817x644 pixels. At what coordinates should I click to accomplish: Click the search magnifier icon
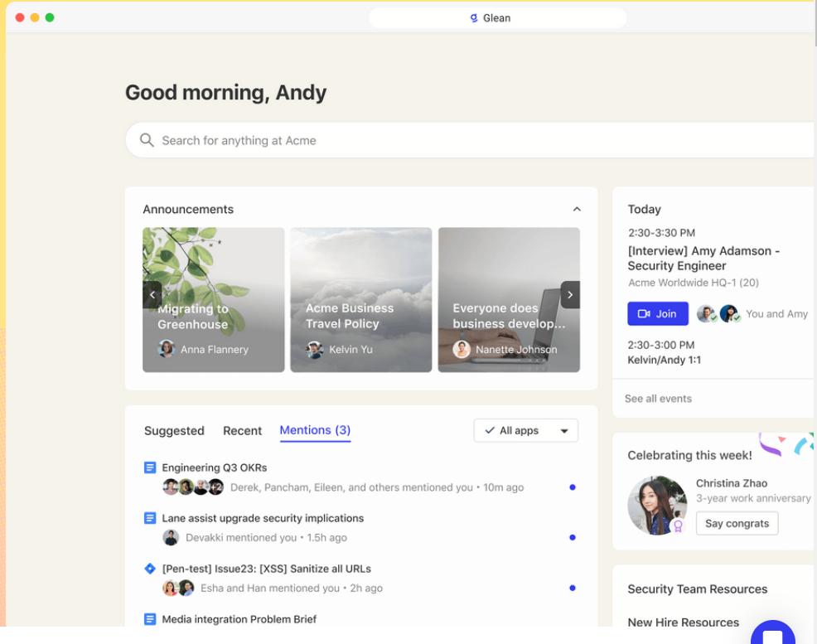coord(147,140)
